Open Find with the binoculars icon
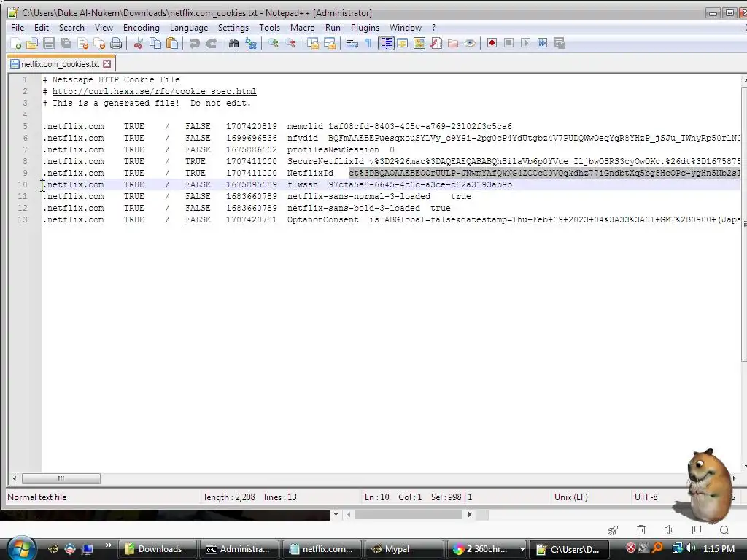This screenshot has width=747, height=560. pos(233,43)
